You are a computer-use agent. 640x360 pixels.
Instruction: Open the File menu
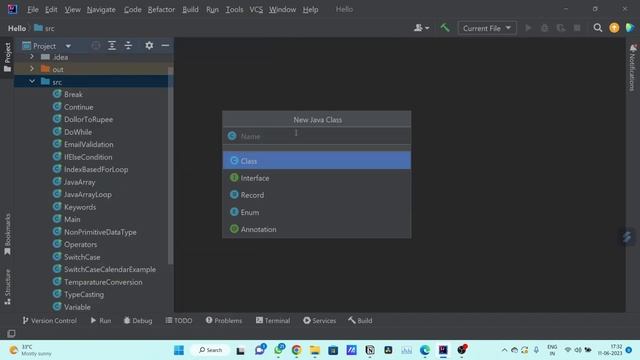[x=33, y=9]
